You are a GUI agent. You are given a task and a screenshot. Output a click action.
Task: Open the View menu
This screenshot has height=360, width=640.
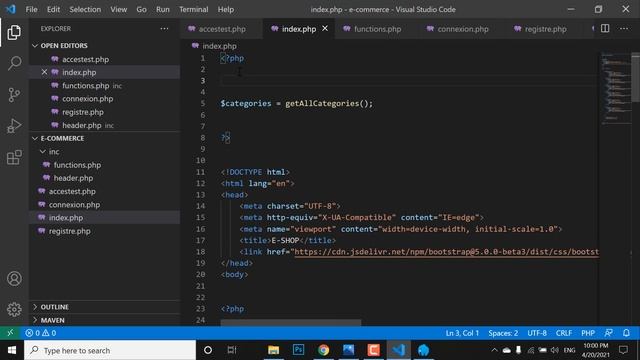(x=118, y=9)
